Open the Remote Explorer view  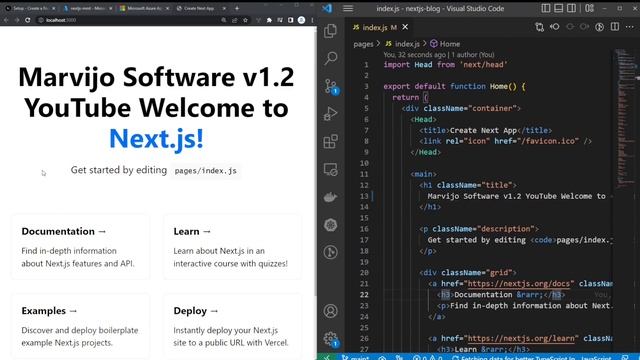pos(331,169)
